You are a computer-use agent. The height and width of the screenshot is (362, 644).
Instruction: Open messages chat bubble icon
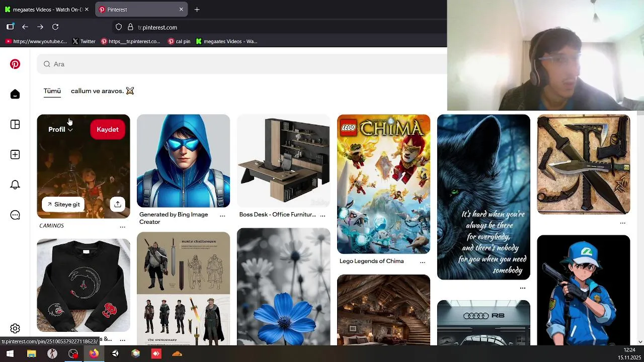(x=15, y=215)
